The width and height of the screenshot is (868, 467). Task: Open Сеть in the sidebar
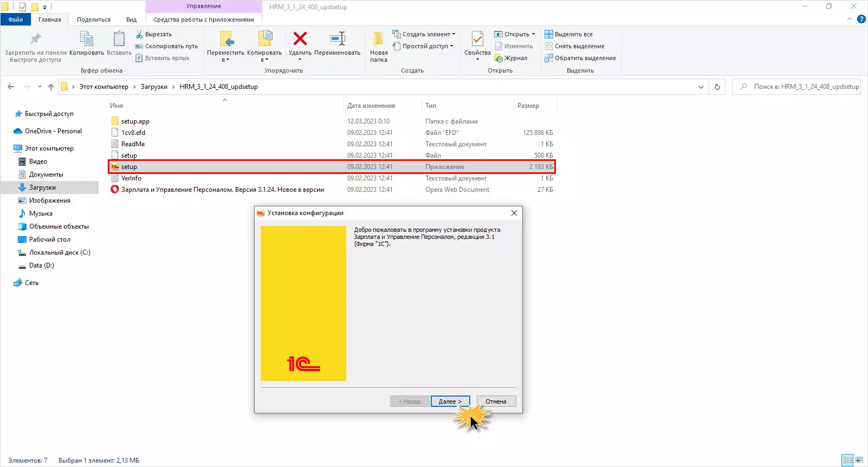point(31,283)
